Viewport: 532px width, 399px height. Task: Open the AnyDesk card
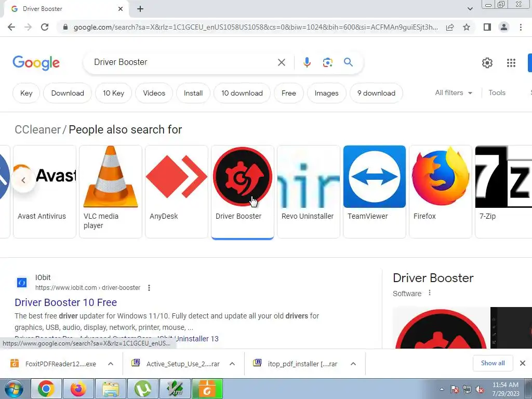pos(177,192)
